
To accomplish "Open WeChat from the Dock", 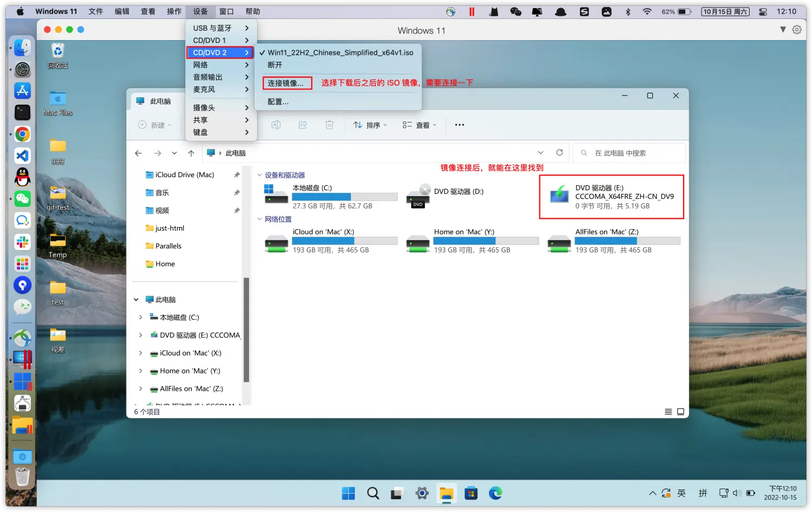I will [x=22, y=199].
